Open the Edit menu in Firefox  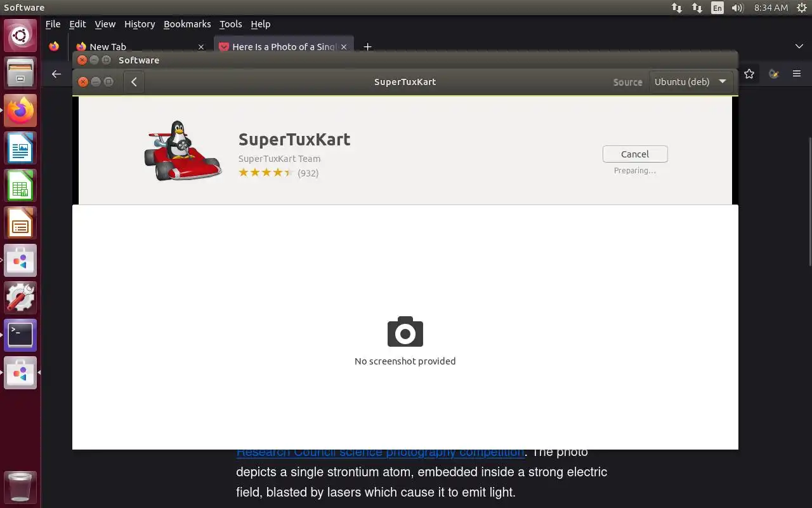pos(77,24)
